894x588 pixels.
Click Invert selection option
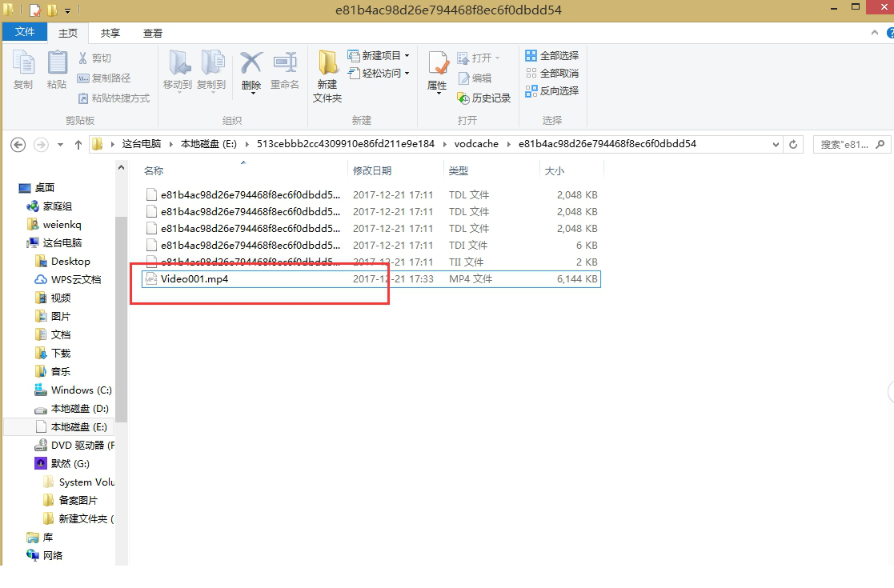pos(552,91)
